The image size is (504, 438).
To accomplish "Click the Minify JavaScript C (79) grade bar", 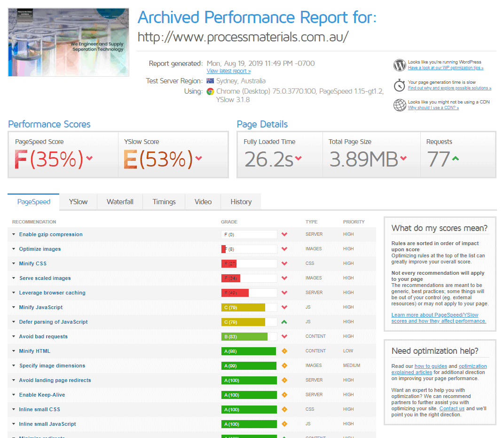I will 249,307.
